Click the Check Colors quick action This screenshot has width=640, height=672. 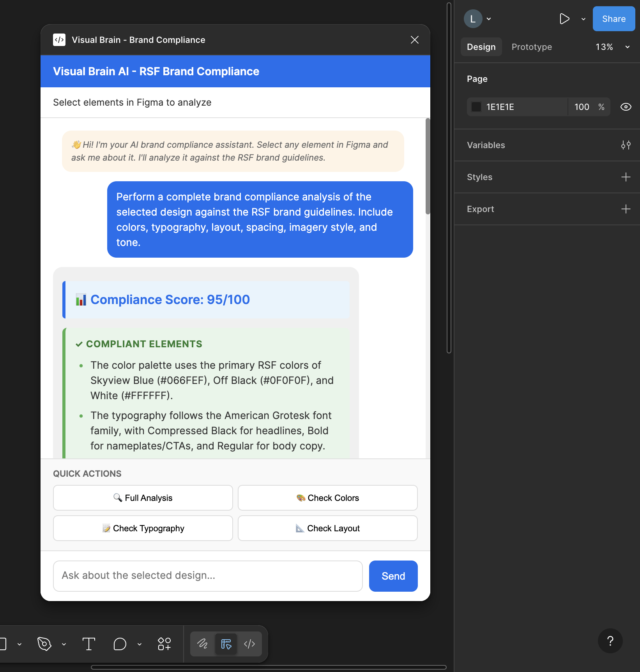328,498
